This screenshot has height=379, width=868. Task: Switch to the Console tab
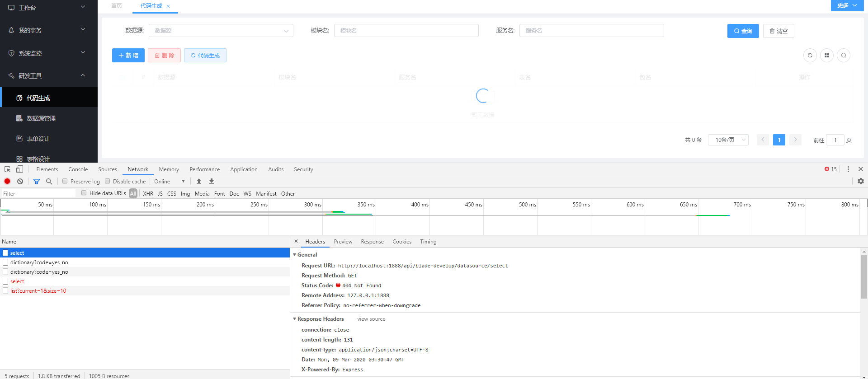(x=78, y=169)
